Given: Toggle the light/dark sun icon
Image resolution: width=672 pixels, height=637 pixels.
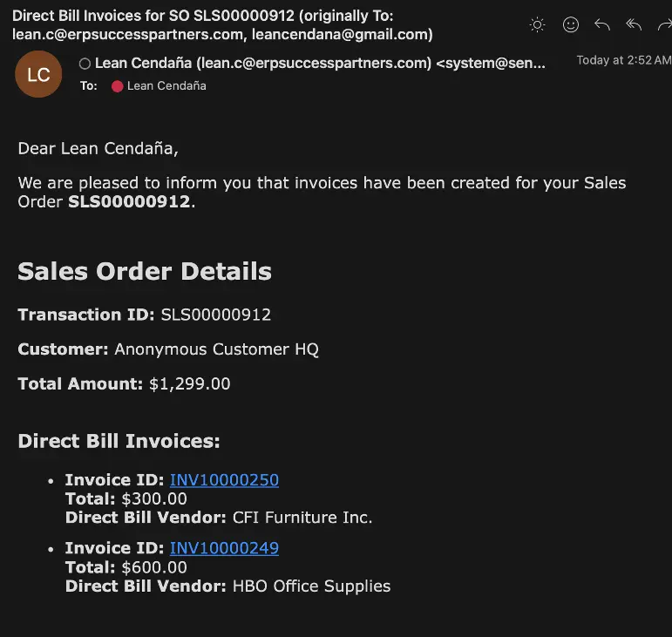Looking at the screenshot, I should [537, 25].
